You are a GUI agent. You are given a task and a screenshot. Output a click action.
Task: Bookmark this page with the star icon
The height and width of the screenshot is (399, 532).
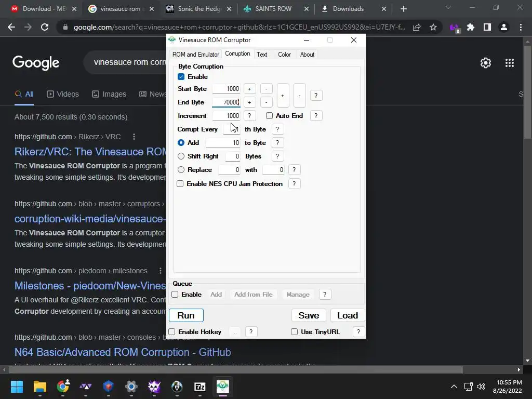[x=433, y=27]
